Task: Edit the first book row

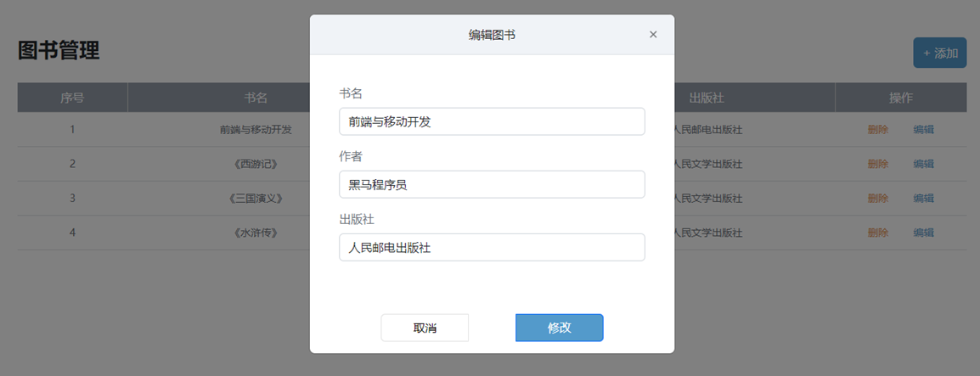Action: 923,130
